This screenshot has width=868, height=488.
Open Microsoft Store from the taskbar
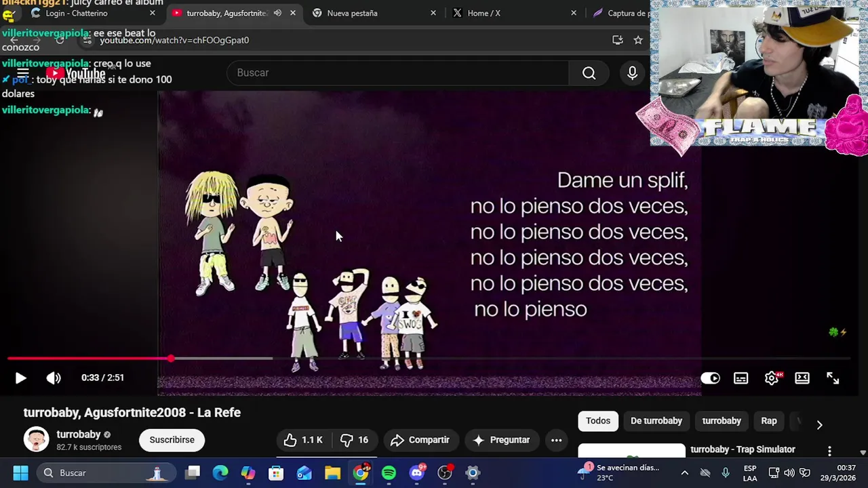click(276, 472)
